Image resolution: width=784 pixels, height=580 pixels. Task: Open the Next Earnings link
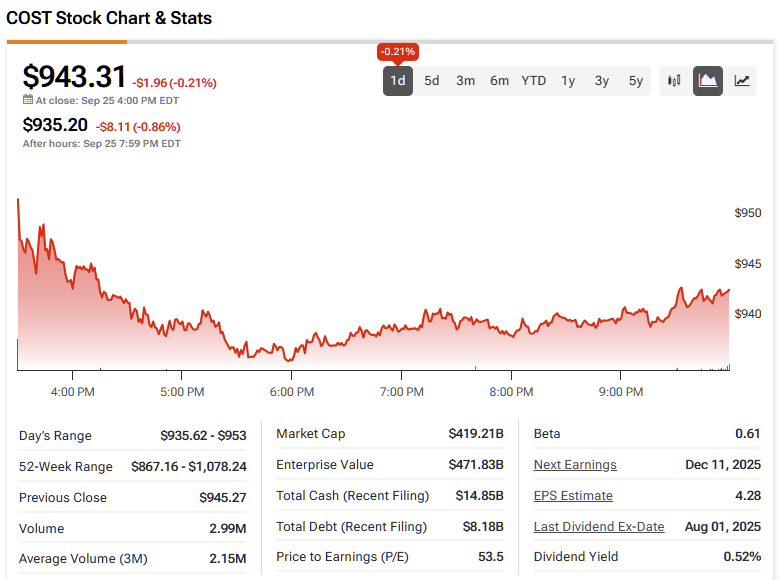coord(575,465)
